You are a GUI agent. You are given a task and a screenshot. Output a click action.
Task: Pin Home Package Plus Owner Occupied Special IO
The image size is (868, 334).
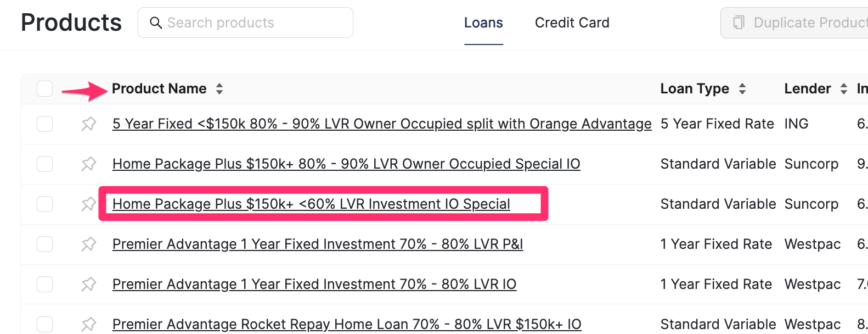[88, 164]
